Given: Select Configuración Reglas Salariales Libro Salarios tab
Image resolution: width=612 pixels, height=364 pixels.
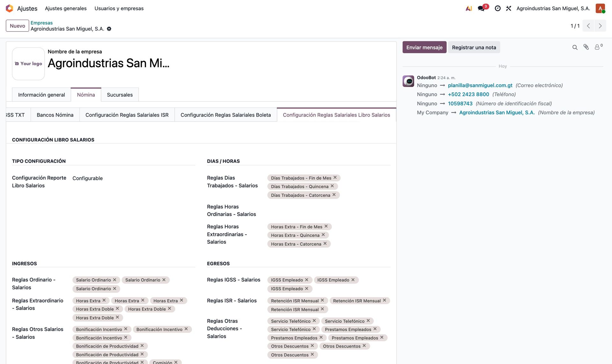Looking at the screenshot, I should [336, 115].
